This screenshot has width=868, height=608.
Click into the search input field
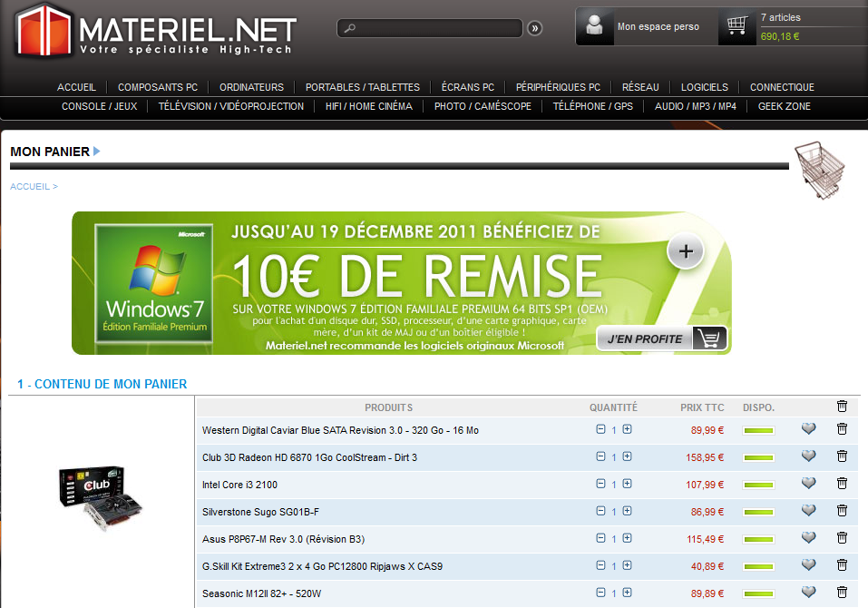(435, 29)
